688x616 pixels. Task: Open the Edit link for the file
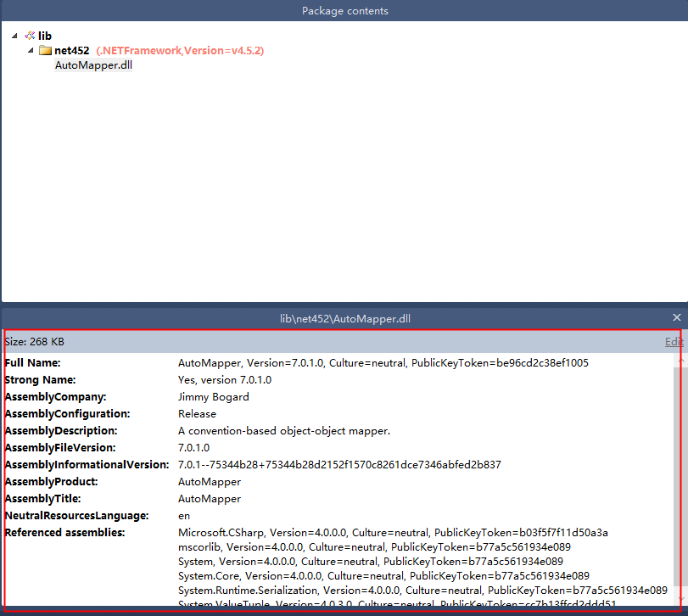coord(674,342)
